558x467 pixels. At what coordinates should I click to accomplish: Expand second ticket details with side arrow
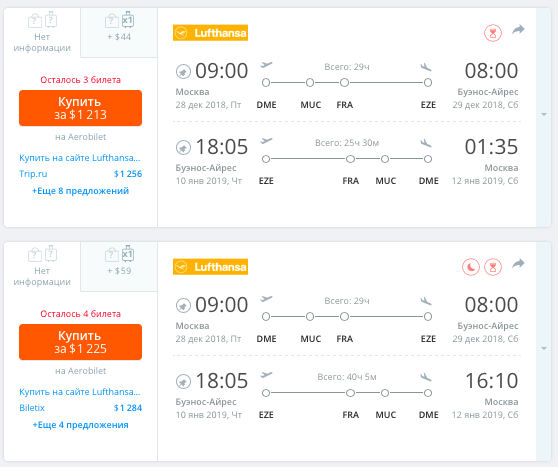click(544, 348)
